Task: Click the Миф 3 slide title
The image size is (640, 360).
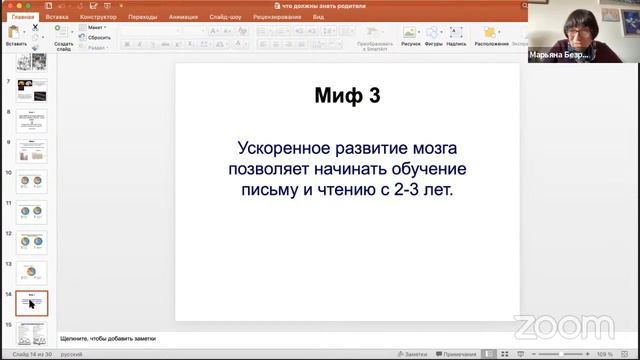Action: 347,96
